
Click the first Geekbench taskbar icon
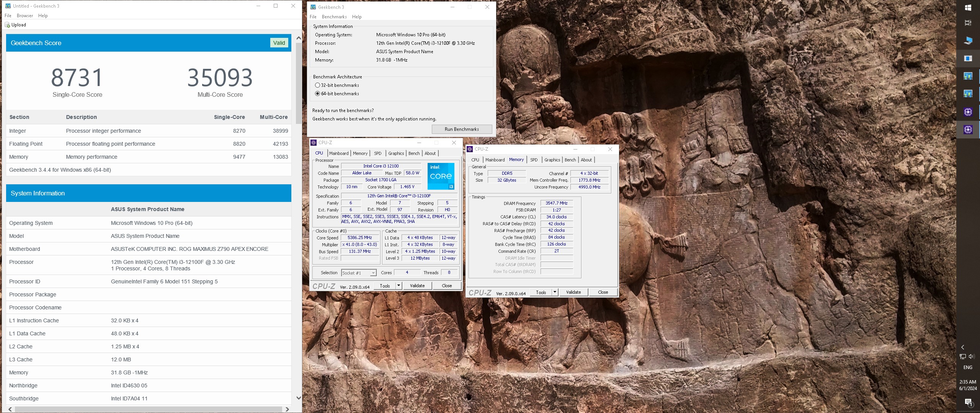pos(968,76)
